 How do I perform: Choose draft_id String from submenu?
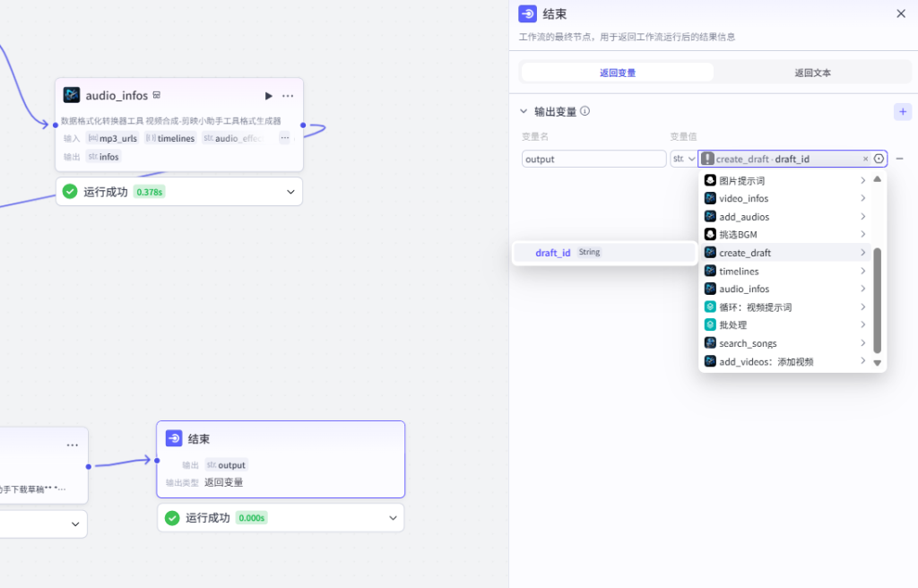coord(605,253)
